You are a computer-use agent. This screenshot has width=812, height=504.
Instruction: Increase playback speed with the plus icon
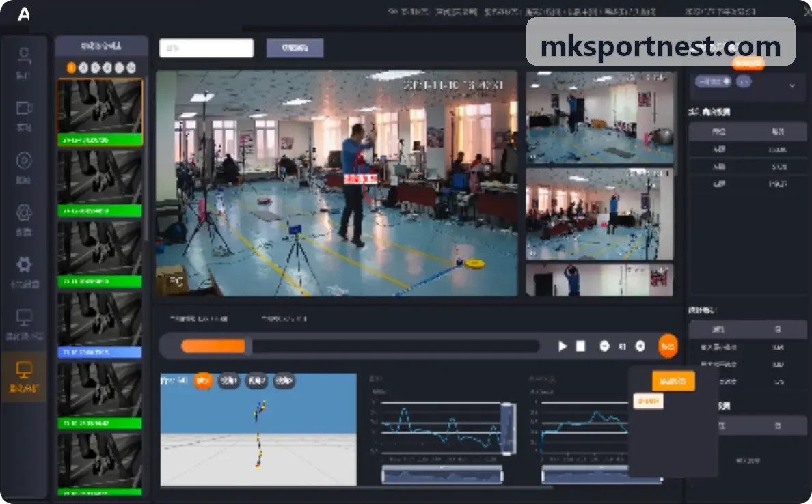(640, 346)
